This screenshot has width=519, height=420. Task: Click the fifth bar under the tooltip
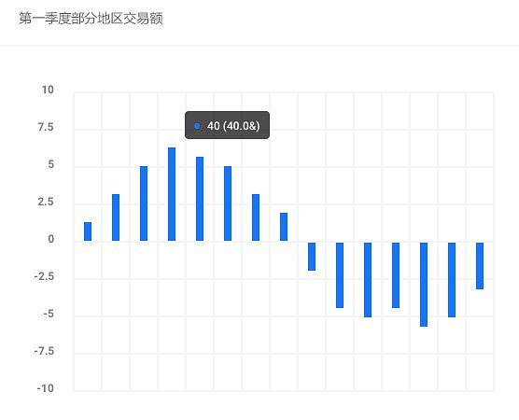click(x=200, y=199)
